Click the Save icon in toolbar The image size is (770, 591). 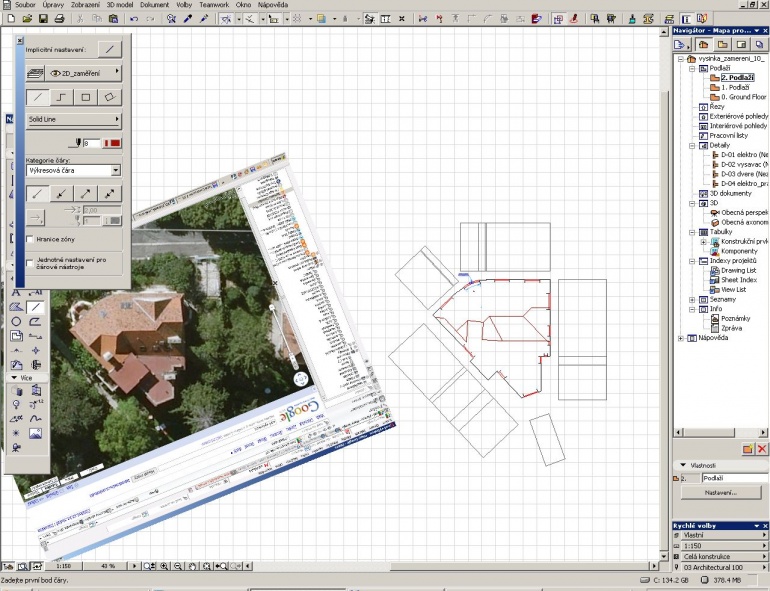(43, 19)
